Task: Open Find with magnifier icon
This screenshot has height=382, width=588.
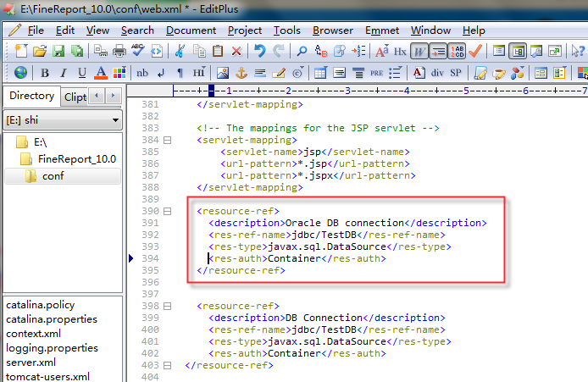Action: (x=302, y=51)
